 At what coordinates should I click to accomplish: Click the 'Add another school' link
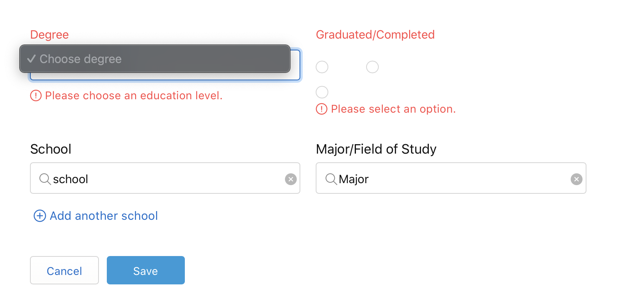(104, 216)
